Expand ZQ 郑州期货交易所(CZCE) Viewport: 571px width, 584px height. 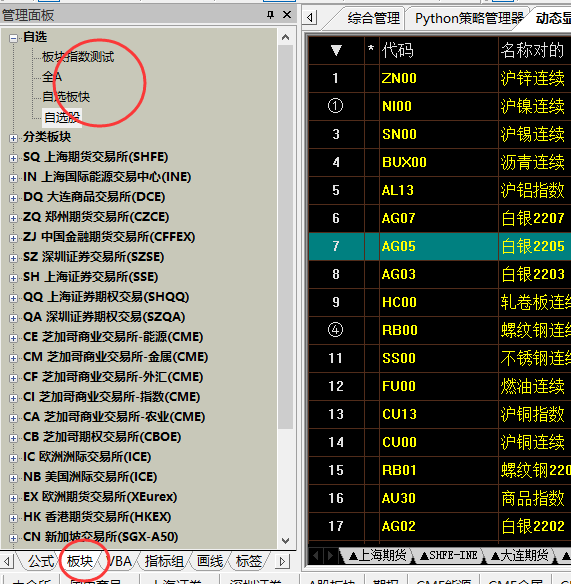(13, 218)
